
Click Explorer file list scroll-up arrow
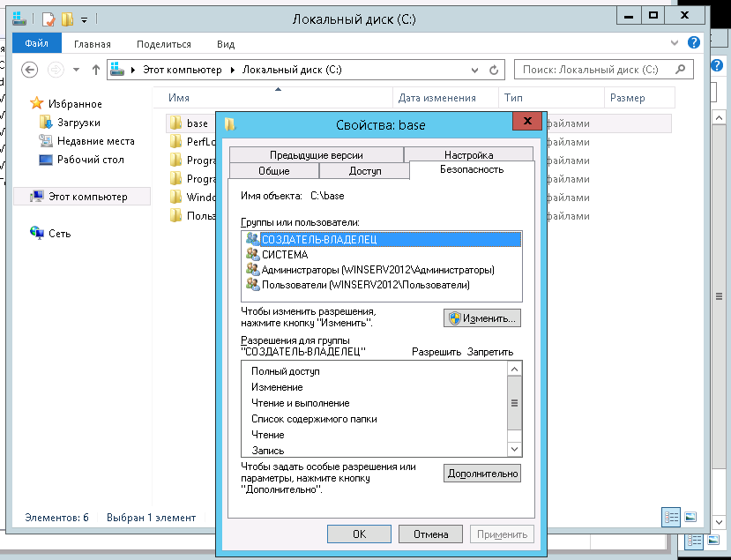719,118
